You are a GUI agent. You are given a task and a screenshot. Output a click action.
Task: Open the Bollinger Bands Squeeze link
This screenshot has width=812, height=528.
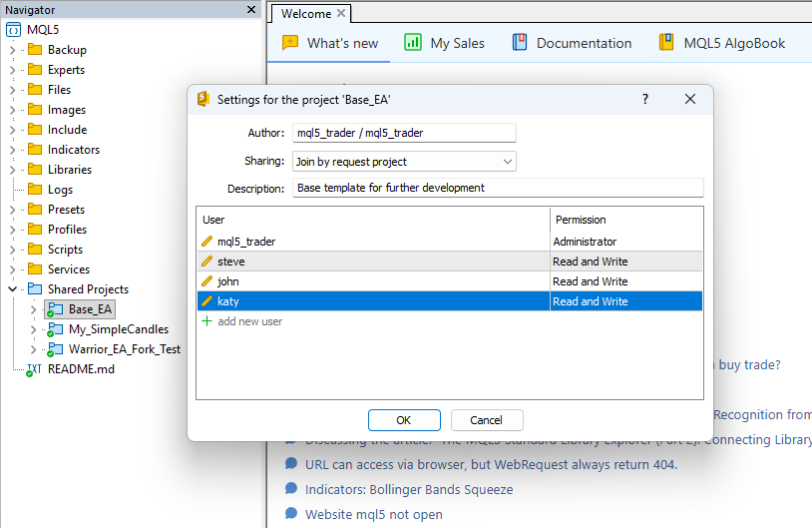[x=409, y=490]
